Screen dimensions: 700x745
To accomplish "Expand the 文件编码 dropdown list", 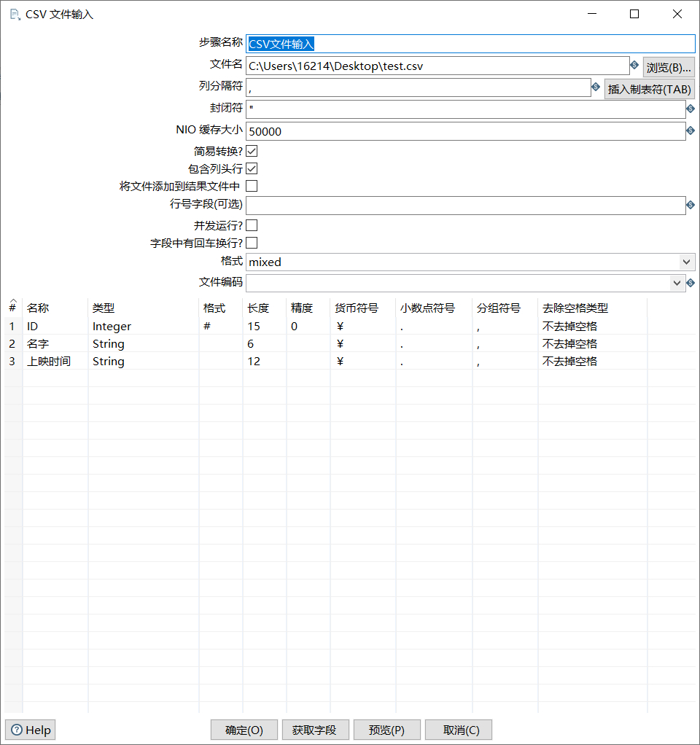I will click(x=676, y=283).
